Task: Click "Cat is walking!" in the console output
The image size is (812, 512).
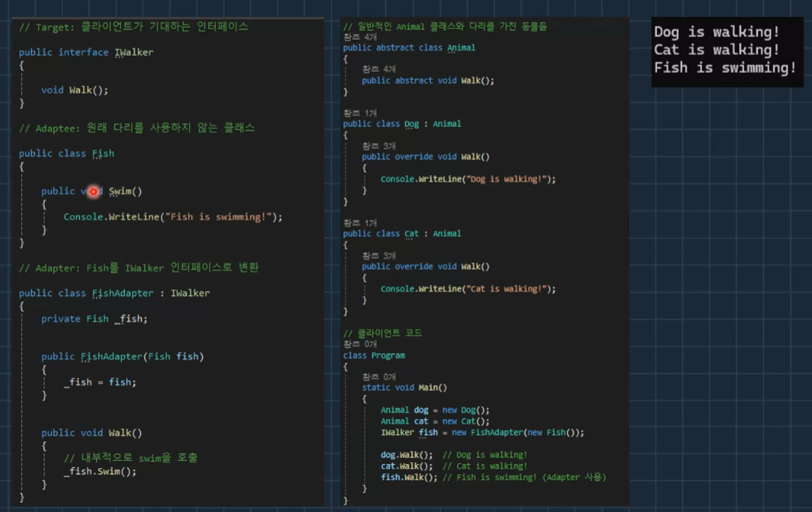Action: click(x=717, y=50)
